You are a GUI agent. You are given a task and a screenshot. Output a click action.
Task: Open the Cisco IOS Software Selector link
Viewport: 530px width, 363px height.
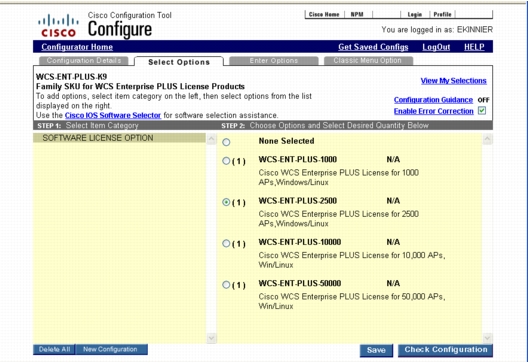tap(113, 115)
